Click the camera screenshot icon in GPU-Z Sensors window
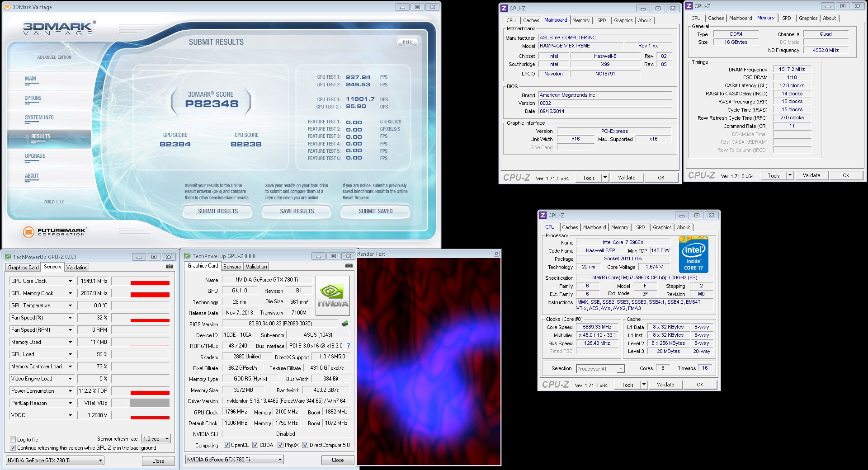The width and height of the screenshot is (868, 470). point(170,267)
